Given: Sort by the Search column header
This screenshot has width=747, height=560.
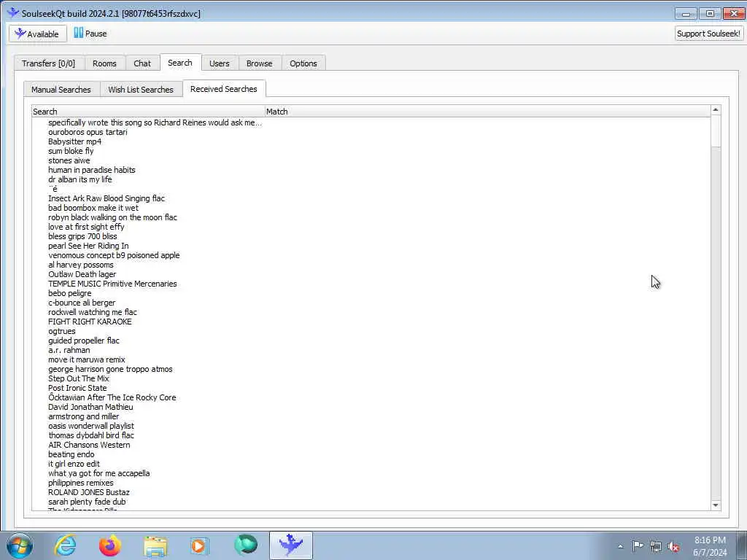Looking at the screenshot, I should [x=148, y=112].
